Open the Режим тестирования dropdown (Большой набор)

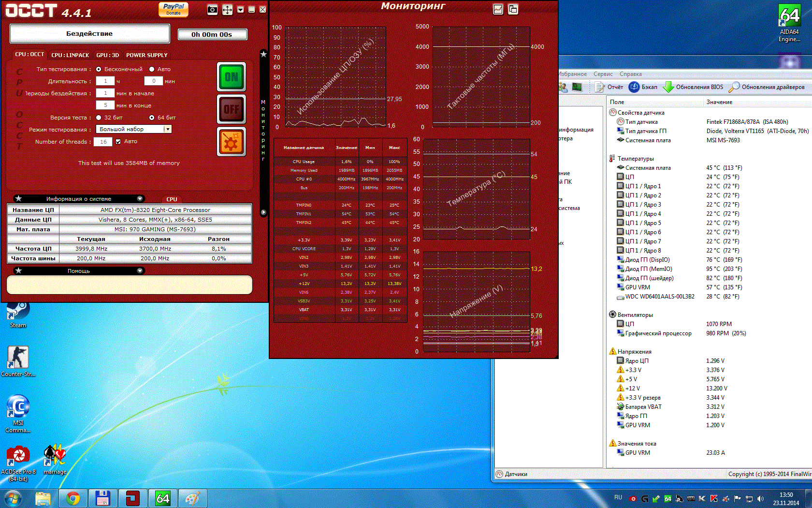coord(167,129)
